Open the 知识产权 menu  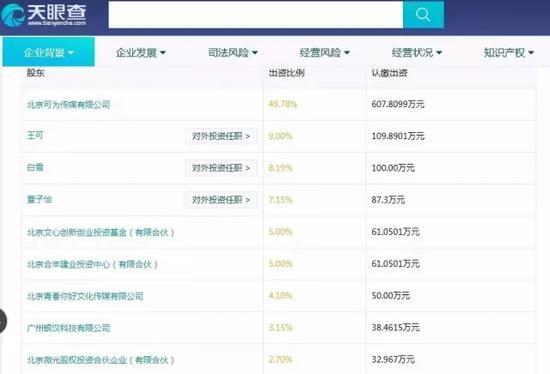(x=509, y=53)
